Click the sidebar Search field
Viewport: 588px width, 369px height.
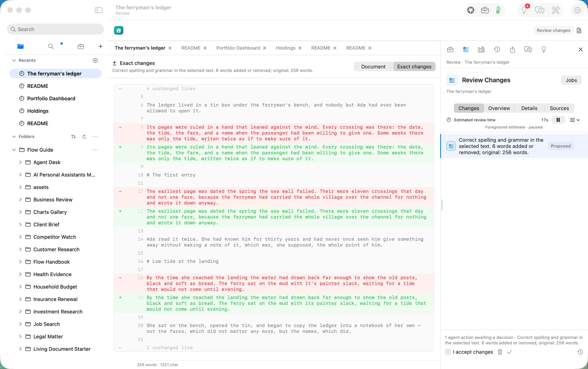[55, 29]
